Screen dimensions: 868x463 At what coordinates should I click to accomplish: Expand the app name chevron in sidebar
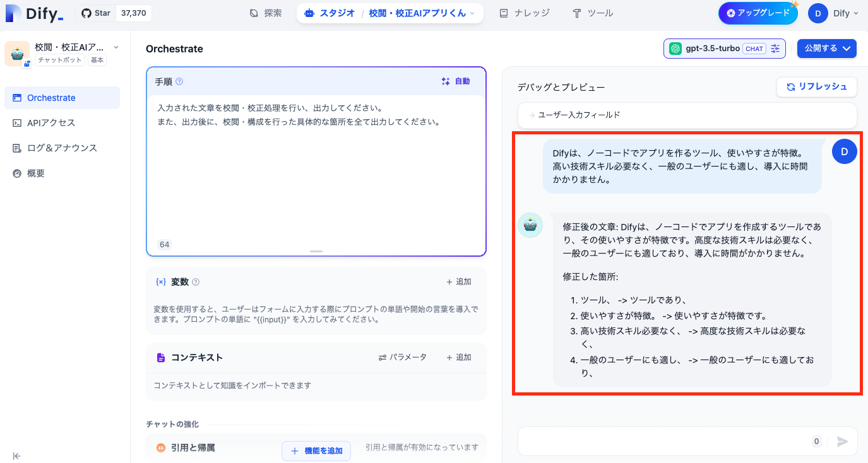point(116,47)
